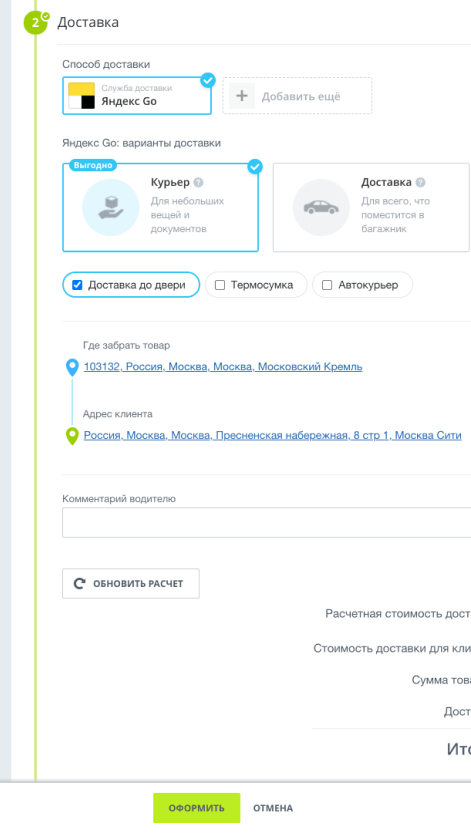Viewport: 471px width, 833px height.
Task: Select the Курьер delivery option card
Action: coord(160,207)
